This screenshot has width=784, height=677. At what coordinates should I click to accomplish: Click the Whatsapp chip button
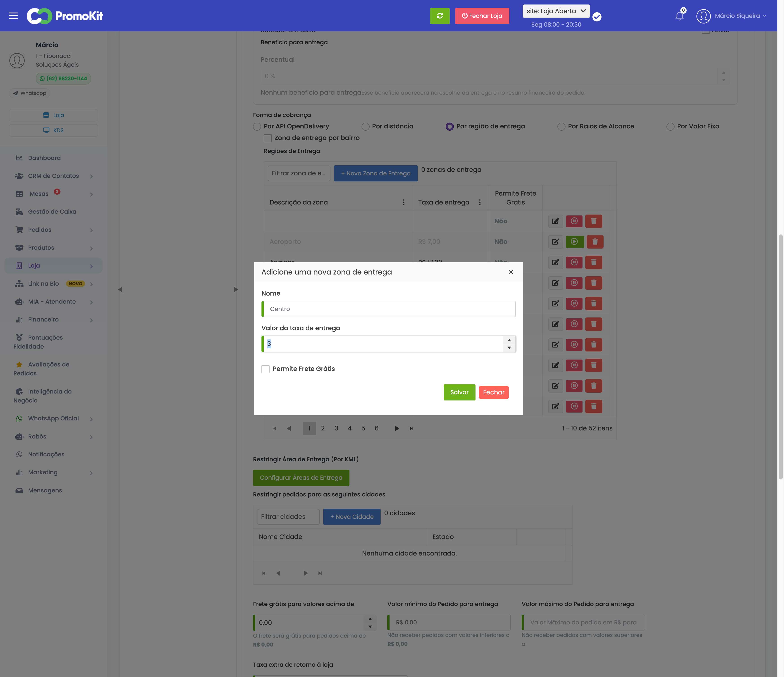pyautogui.click(x=30, y=93)
